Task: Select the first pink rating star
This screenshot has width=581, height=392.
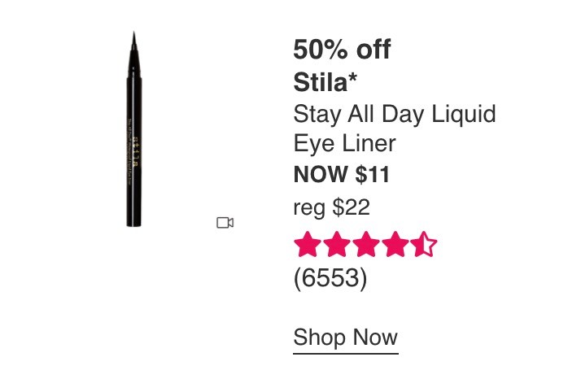Action: tap(308, 244)
